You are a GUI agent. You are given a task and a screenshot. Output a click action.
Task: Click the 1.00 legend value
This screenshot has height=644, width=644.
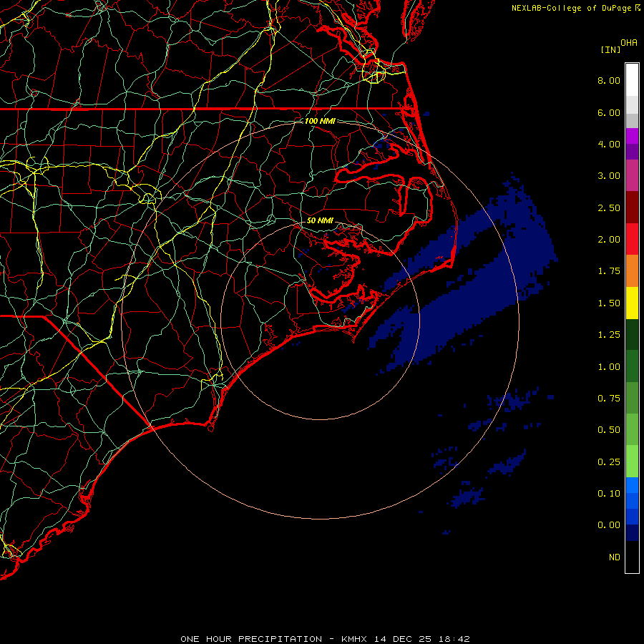tap(609, 367)
